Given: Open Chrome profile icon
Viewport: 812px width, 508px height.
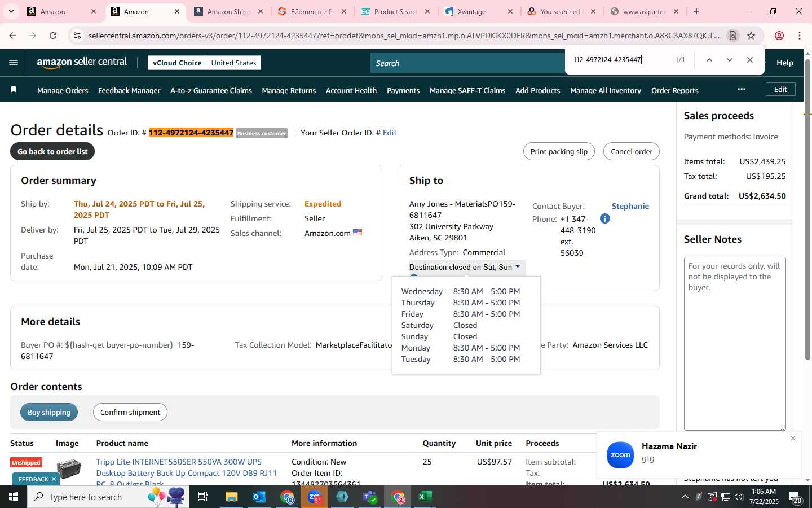Looking at the screenshot, I should (x=779, y=36).
